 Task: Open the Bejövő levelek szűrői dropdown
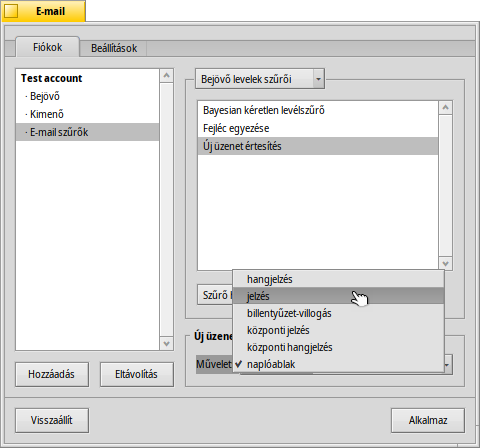coord(260,79)
